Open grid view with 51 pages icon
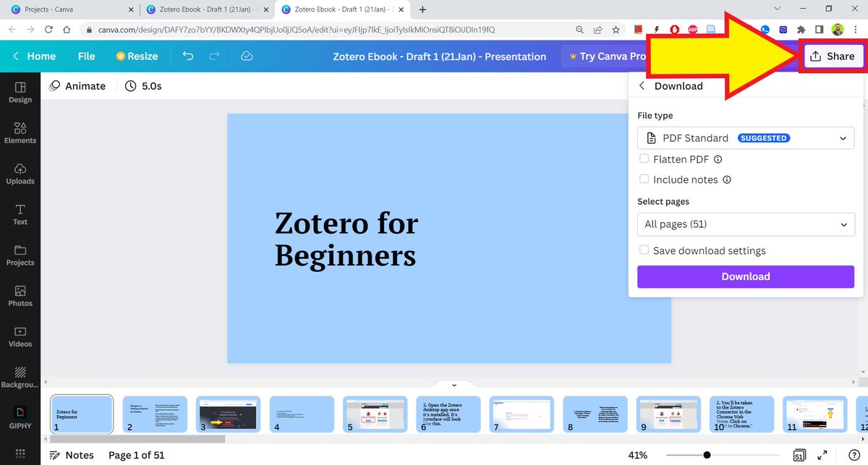 coord(799,456)
